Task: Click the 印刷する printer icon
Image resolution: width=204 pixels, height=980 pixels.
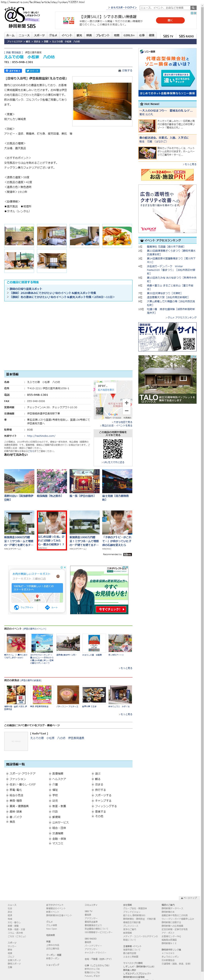Action: (120, 70)
